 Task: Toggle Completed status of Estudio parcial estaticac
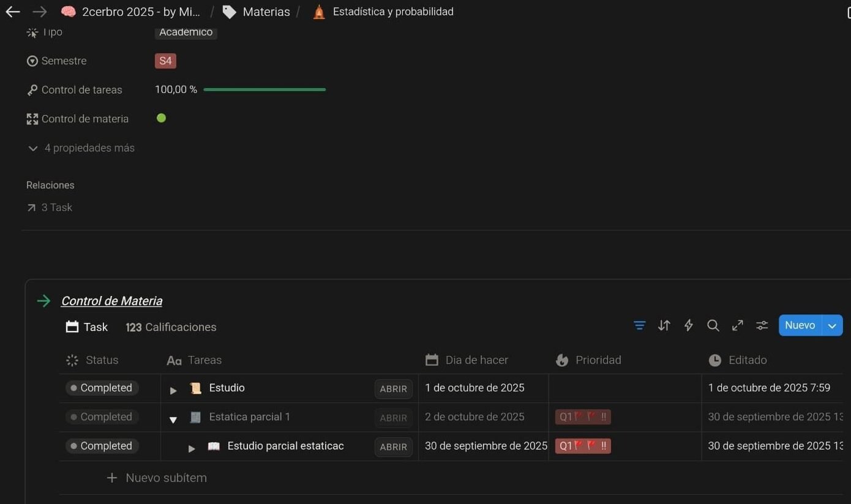(102, 446)
